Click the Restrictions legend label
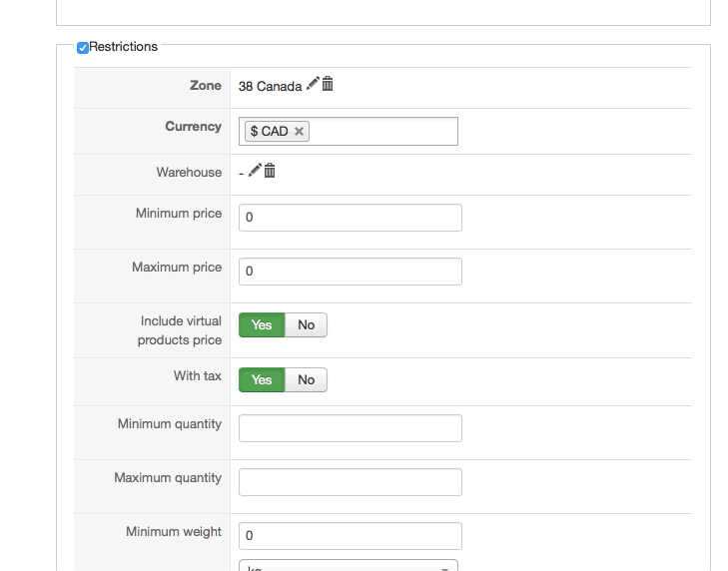Viewport: 728px width, 571px height. (123, 46)
